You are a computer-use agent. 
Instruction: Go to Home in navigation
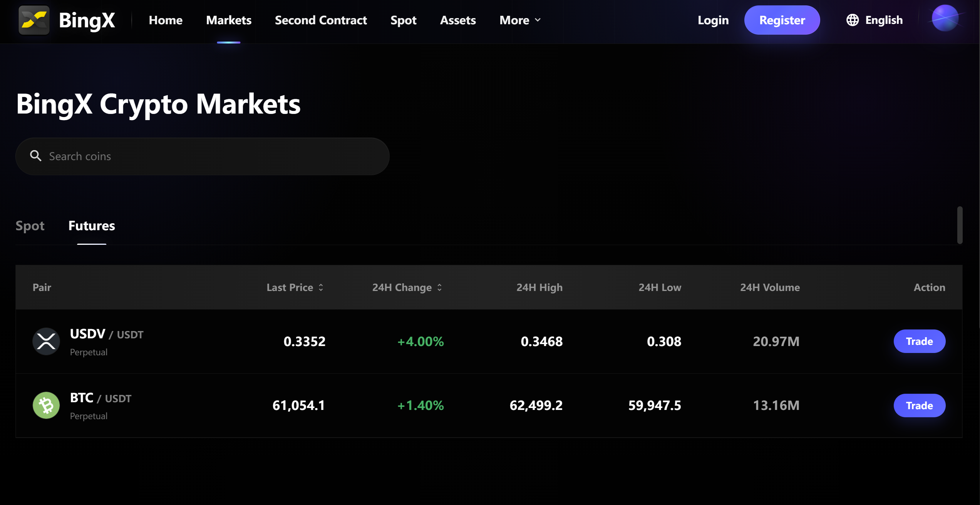click(x=166, y=20)
